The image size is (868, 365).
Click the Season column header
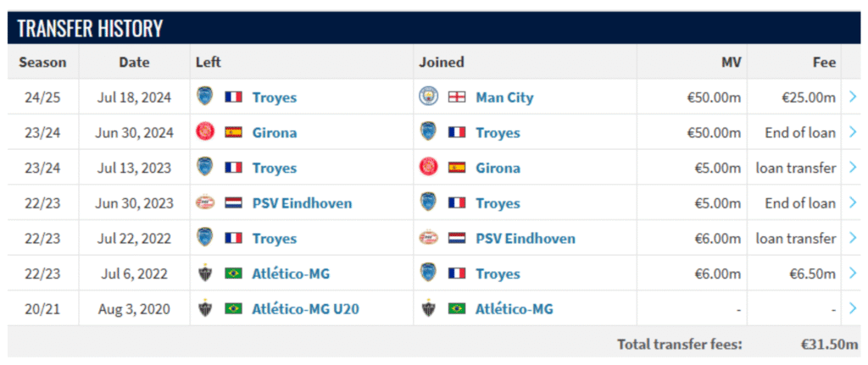point(42,62)
